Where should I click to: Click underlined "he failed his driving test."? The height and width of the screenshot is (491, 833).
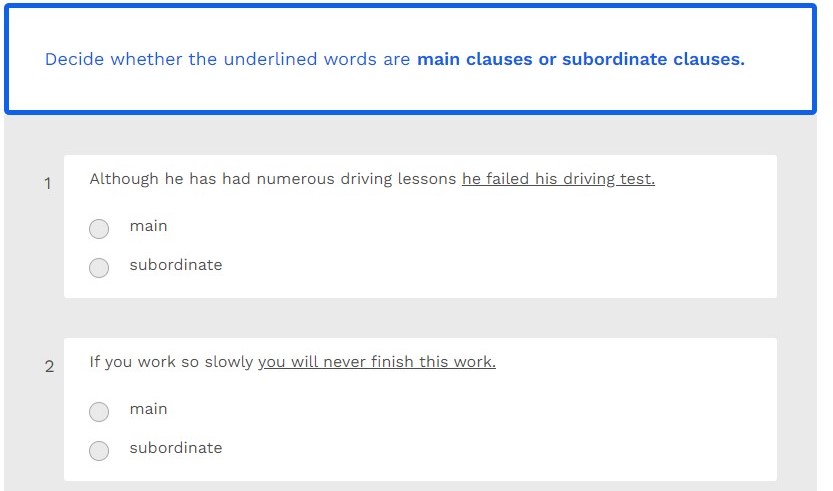click(x=558, y=179)
